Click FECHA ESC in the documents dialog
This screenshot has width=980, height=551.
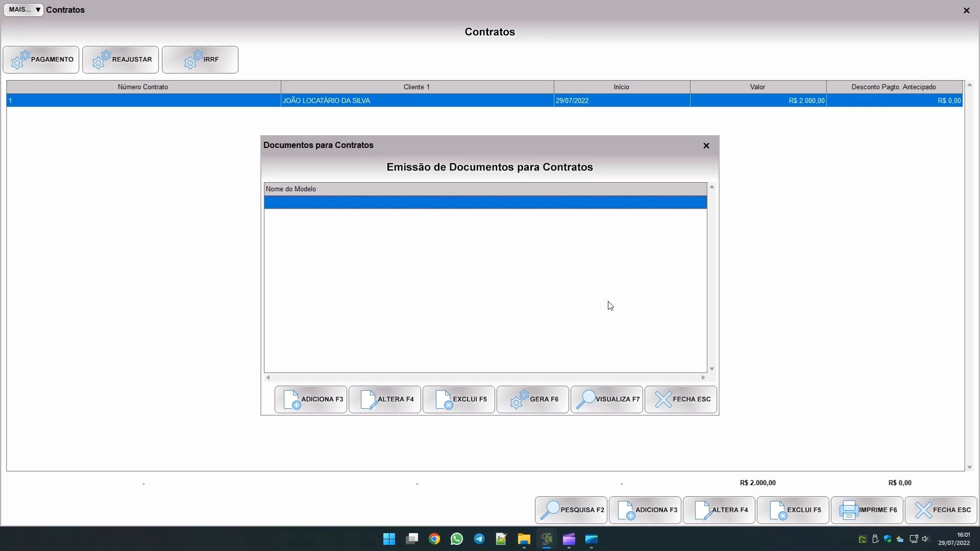coord(680,399)
